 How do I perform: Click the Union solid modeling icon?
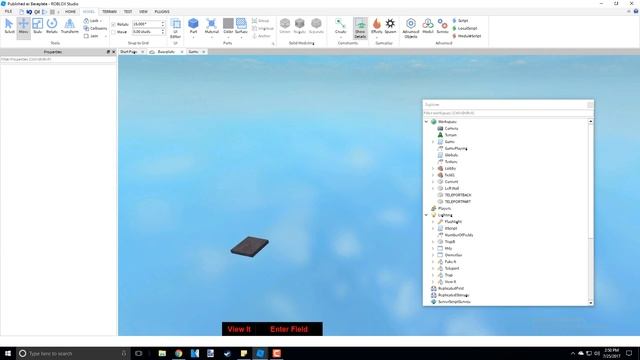coord(285,26)
